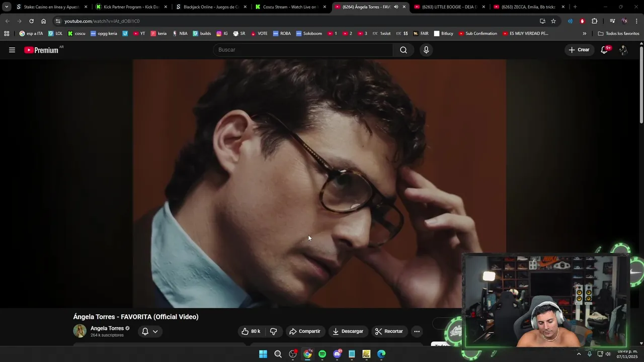Switch to the Coscu Stream tab
This screenshot has width=644, height=362.
coord(290,7)
